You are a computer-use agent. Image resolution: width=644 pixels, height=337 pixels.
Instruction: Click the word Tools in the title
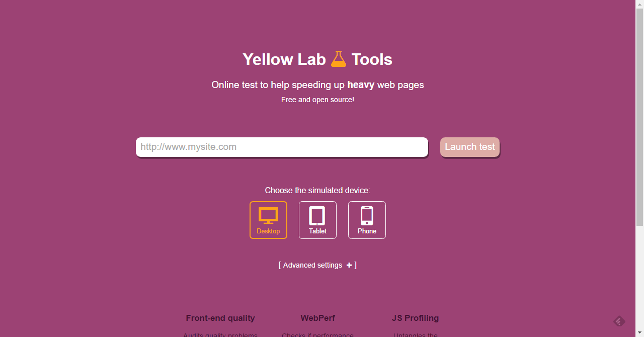click(x=372, y=59)
